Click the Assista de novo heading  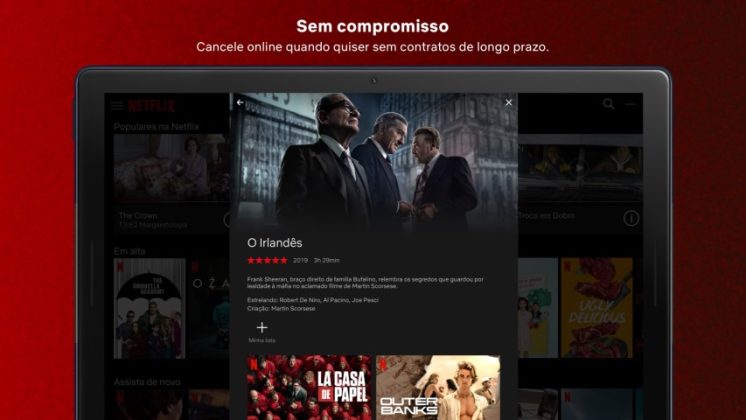(147, 381)
